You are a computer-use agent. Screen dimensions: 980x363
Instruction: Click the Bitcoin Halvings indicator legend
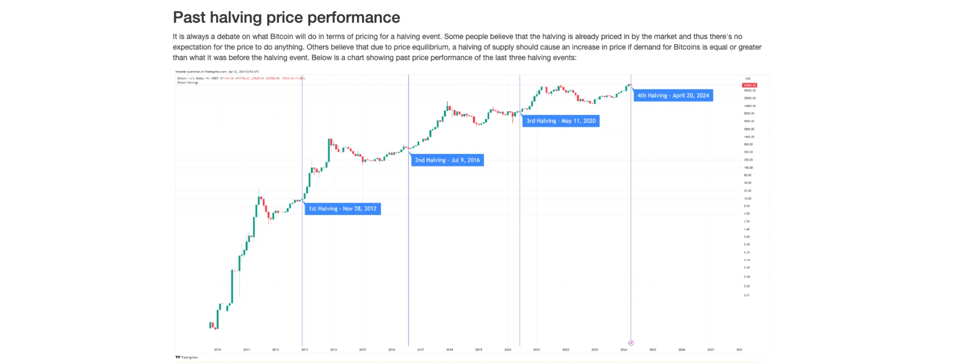click(188, 83)
